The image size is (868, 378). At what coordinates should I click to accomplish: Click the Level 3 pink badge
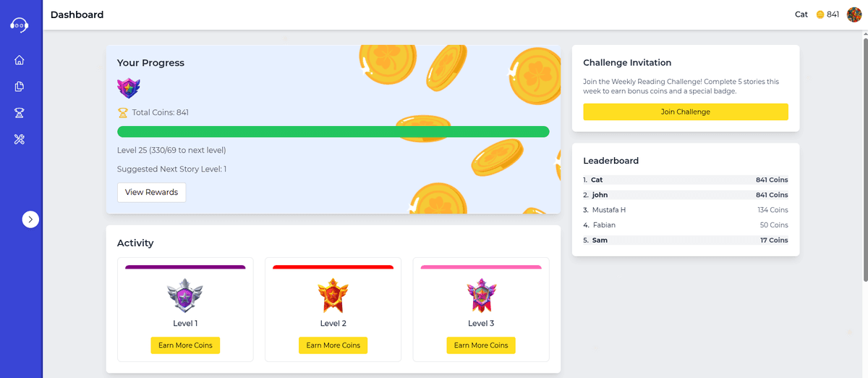481,295
